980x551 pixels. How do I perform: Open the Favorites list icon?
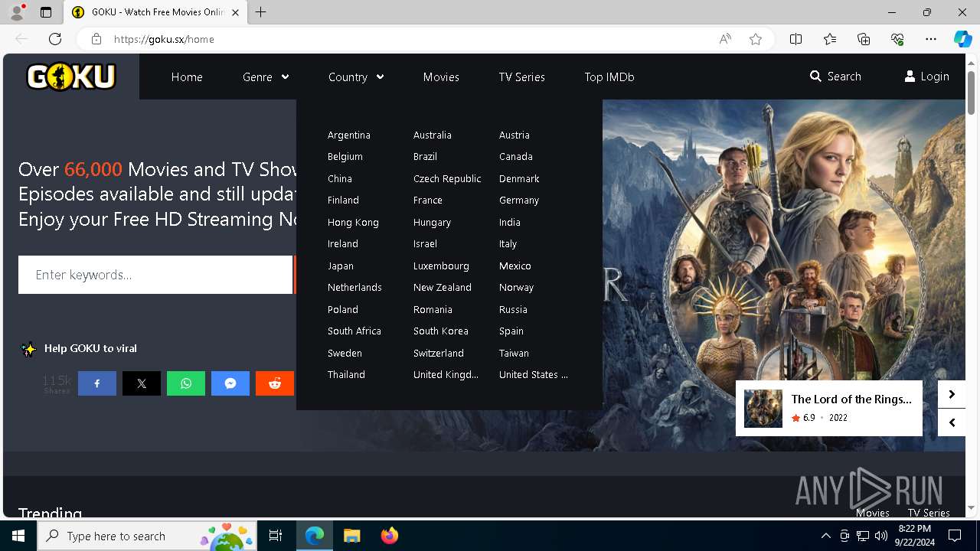click(830, 39)
